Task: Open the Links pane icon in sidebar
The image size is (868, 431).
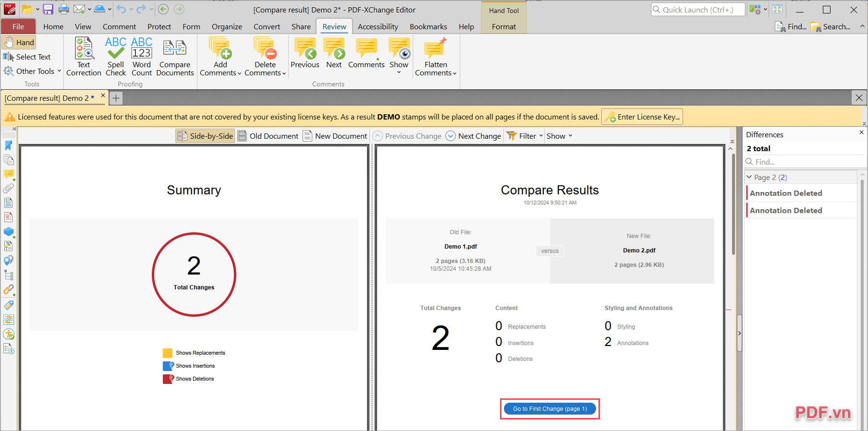Action: pyautogui.click(x=9, y=289)
